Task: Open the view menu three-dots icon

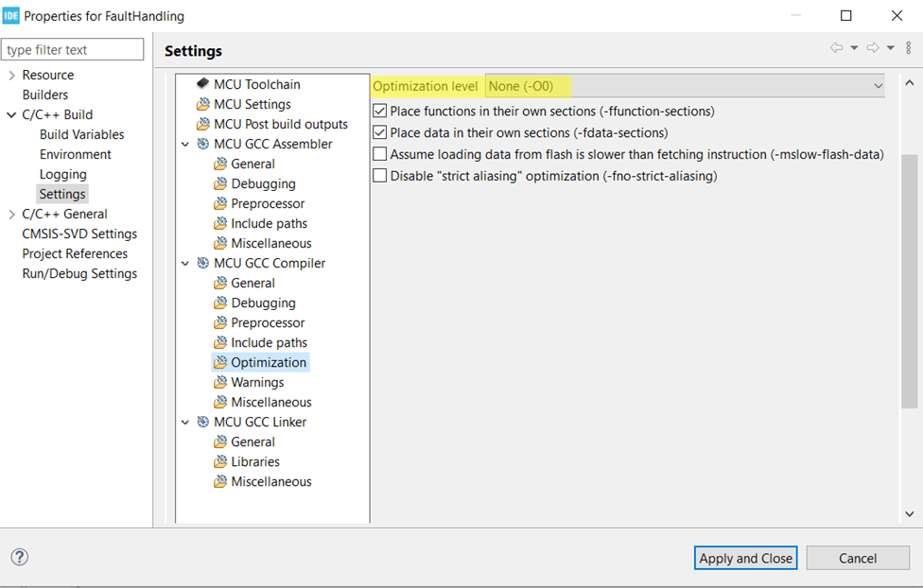Action: [909, 48]
